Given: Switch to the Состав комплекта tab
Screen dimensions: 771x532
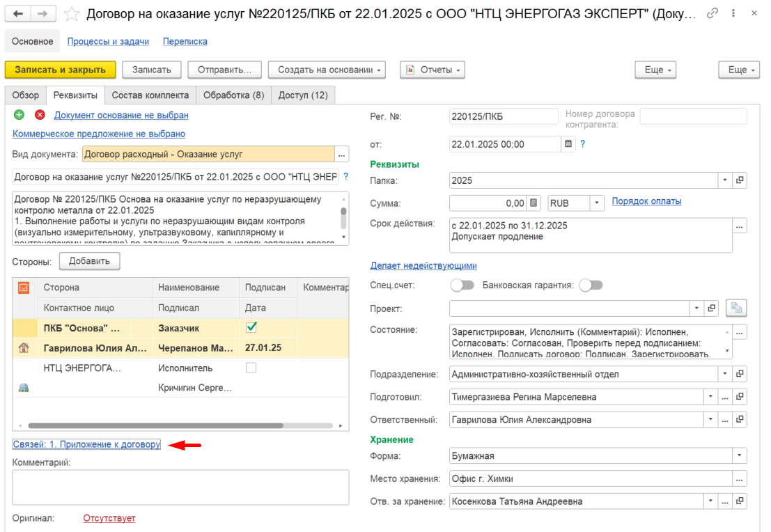Looking at the screenshot, I should click(x=150, y=95).
